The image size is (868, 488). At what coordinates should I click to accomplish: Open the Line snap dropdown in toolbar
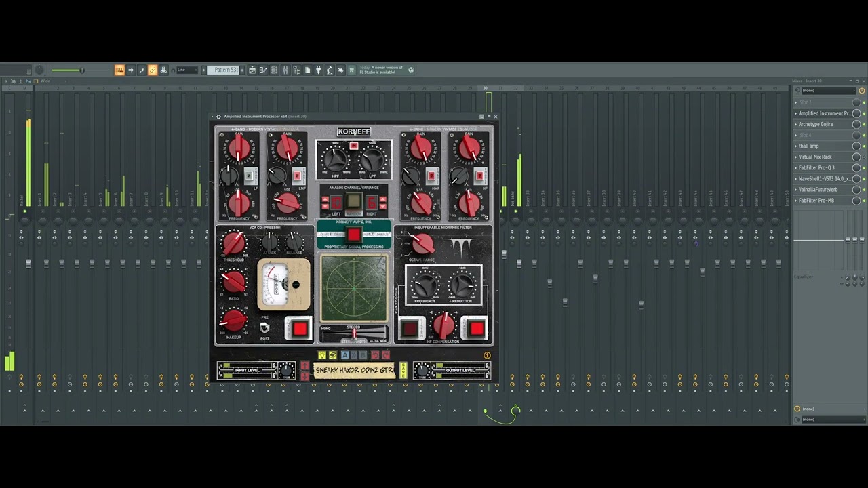(186, 70)
